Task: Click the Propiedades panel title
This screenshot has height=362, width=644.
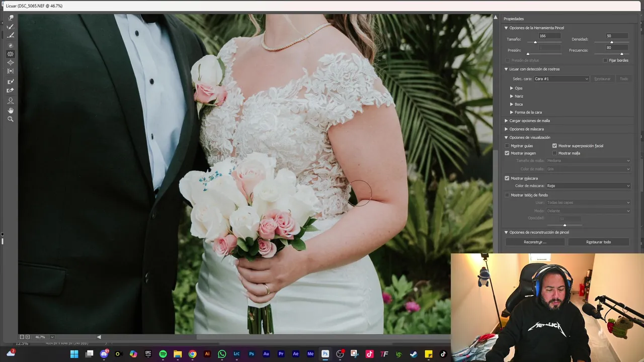Action: [514, 19]
